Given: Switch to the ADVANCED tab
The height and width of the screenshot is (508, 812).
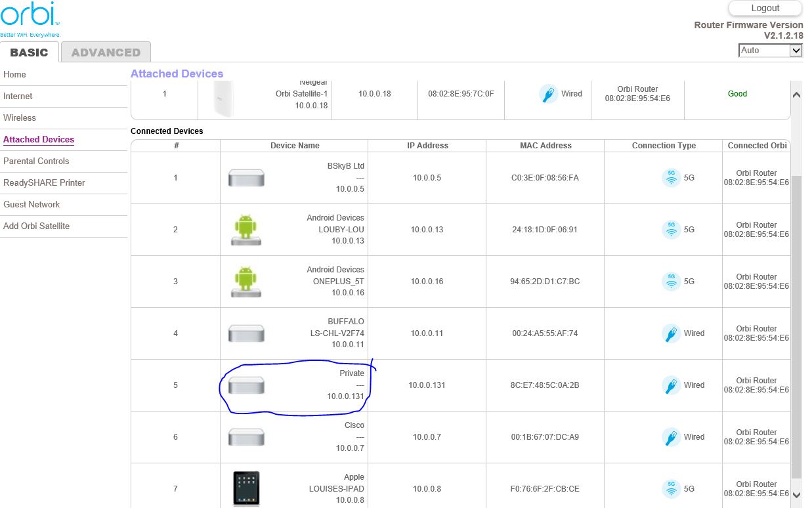Looking at the screenshot, I should 106,53.
